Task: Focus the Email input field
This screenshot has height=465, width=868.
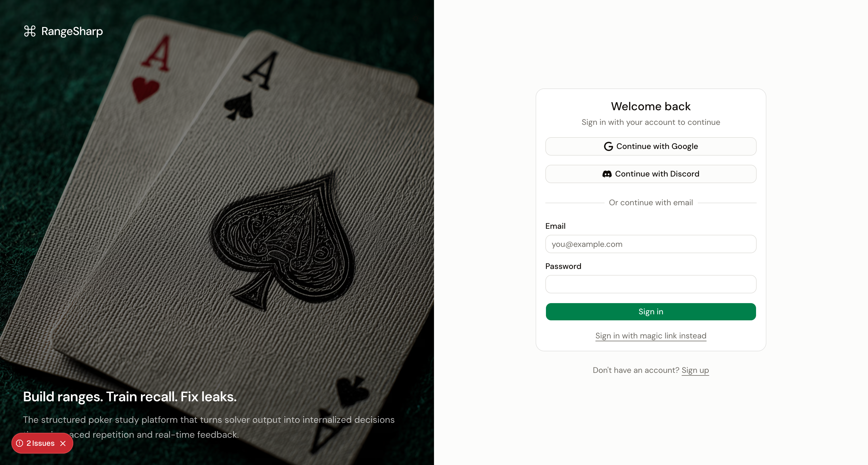Action: [651, 244]
